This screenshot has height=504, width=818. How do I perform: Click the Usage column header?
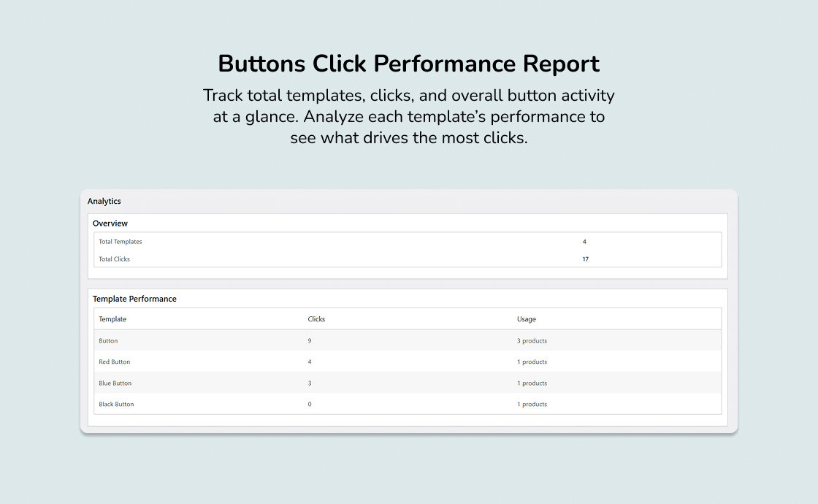527,318
